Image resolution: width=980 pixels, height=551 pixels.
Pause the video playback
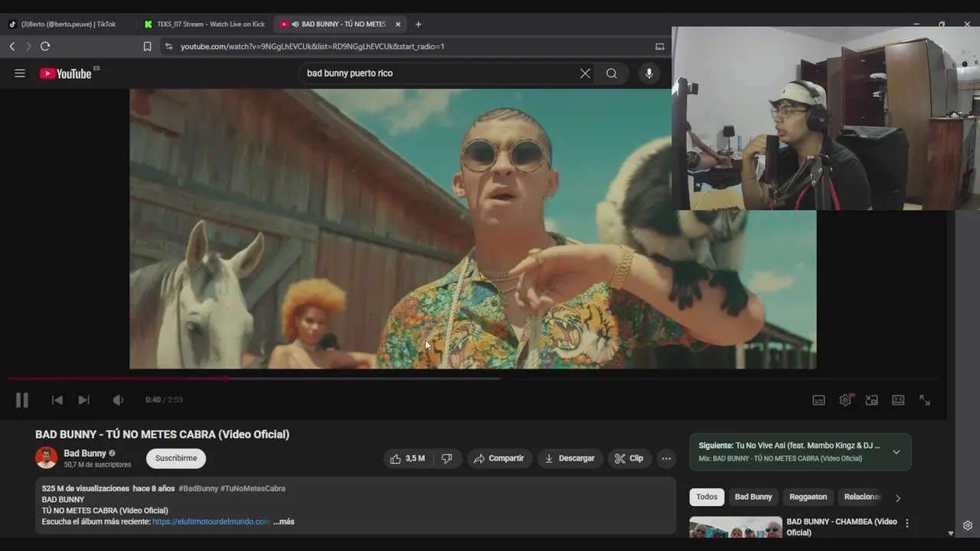pyautogui.click(x=21, y=399)
